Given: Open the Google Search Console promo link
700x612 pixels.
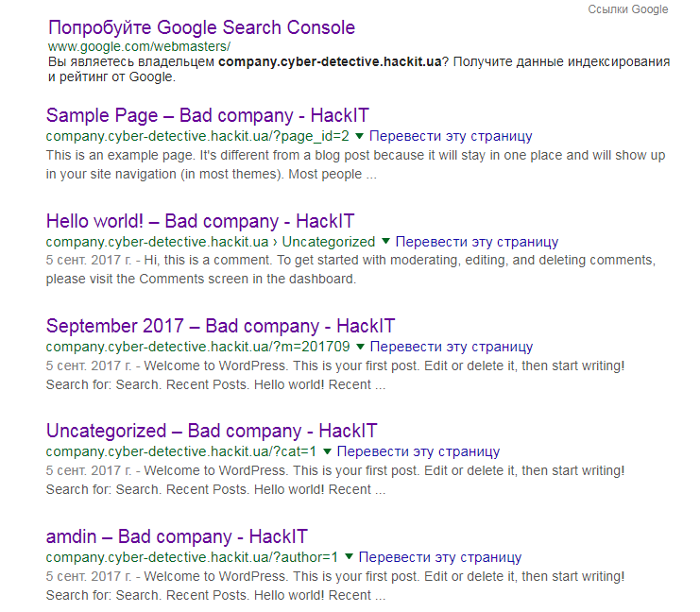Looking at the screenshot, I should (x=201, y=26).
